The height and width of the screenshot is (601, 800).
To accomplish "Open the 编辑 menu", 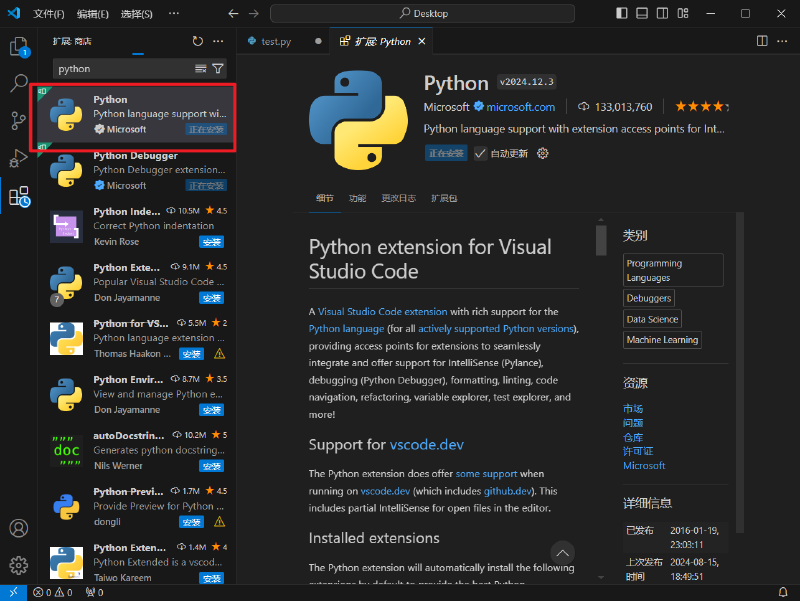I will [92, 14].
